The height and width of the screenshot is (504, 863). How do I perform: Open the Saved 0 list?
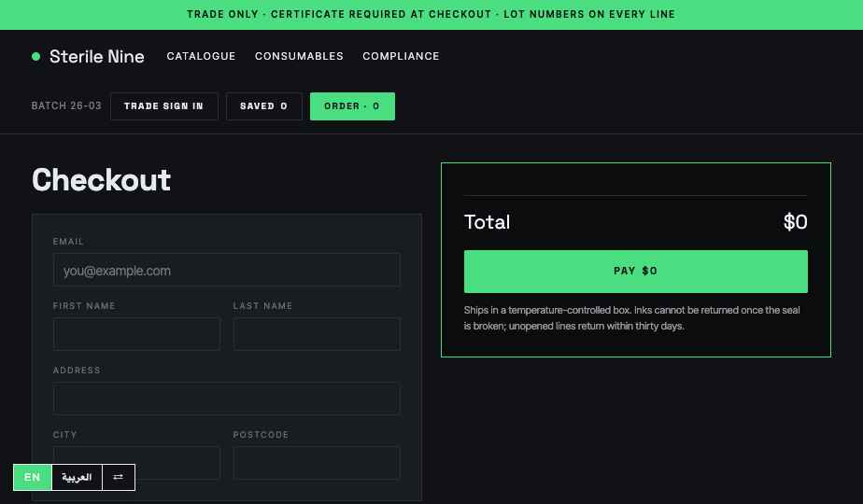(263, 106)
